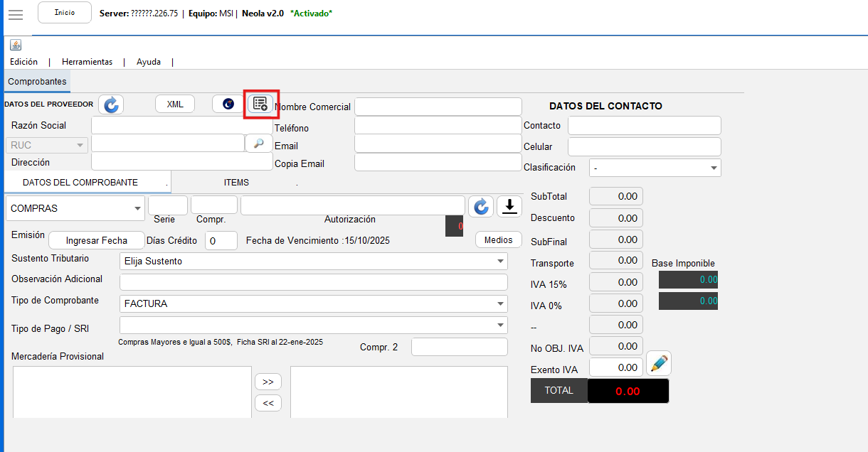Click the Ingresar Fecha button

96,240
